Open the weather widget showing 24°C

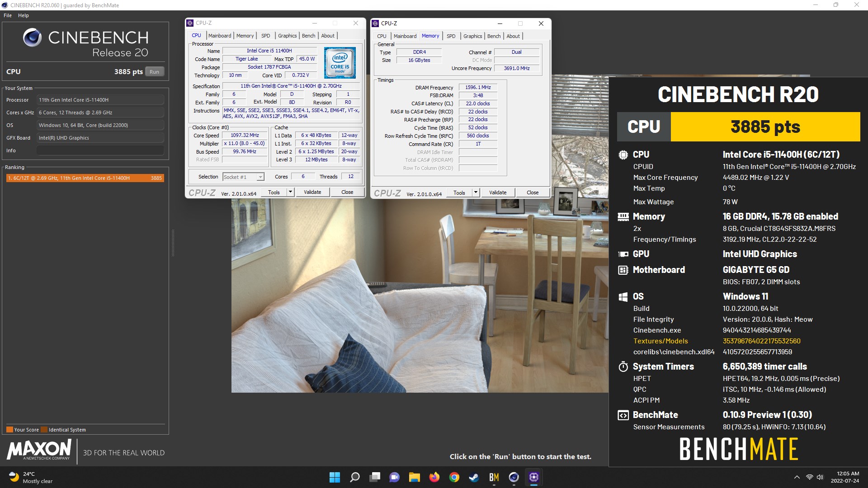pyautogui.click(x=31, y=477)
